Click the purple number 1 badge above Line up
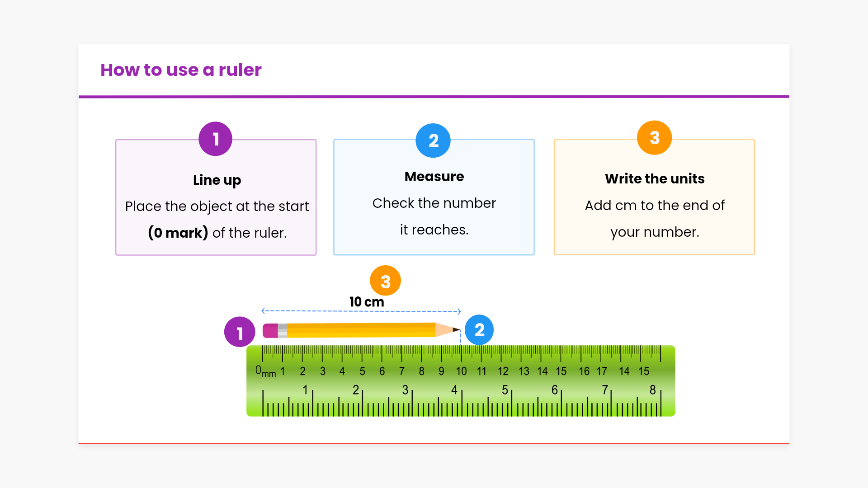 215,139
